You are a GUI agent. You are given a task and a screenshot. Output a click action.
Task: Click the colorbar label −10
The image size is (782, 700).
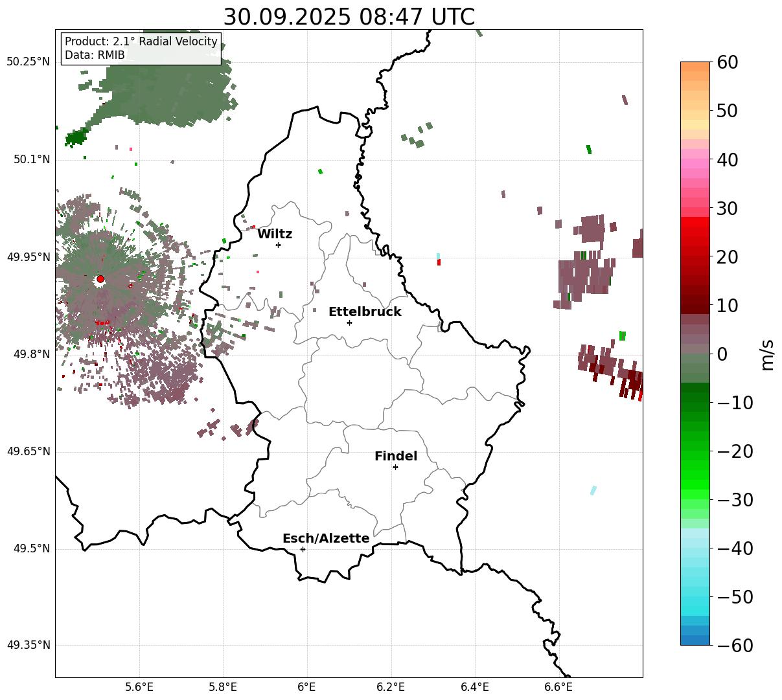pos(735,403)
